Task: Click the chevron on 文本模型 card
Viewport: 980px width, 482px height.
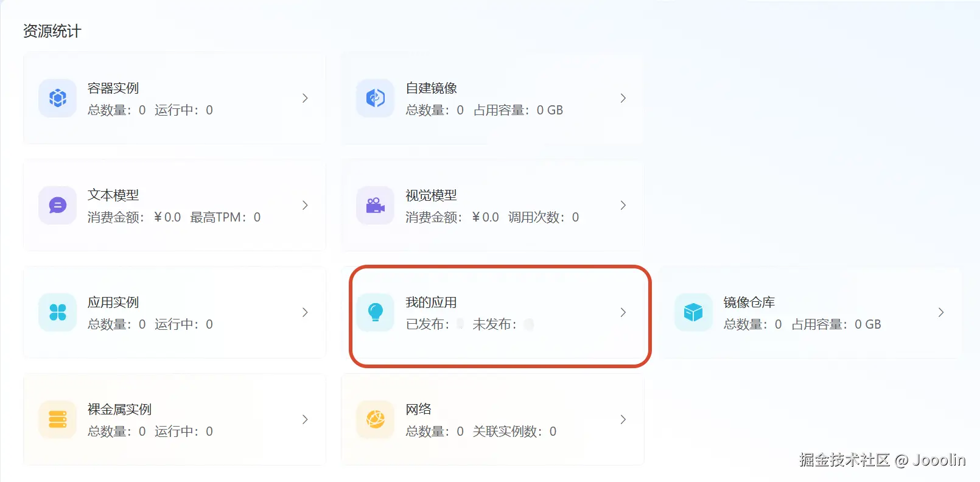Action: 305,205
